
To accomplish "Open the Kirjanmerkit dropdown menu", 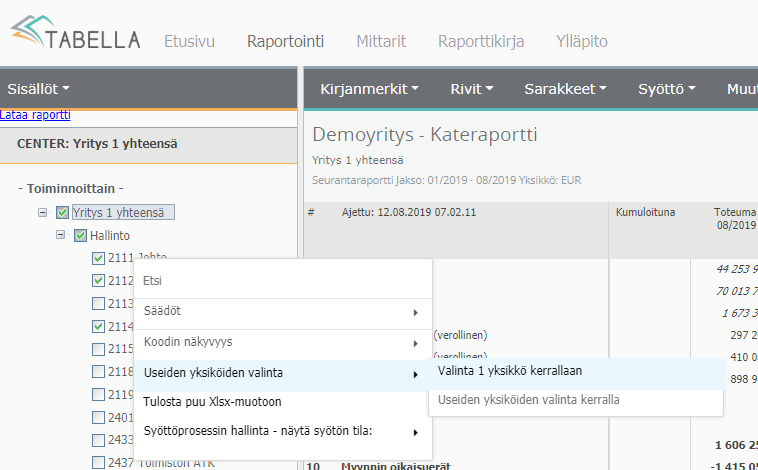I will (368, 89).
